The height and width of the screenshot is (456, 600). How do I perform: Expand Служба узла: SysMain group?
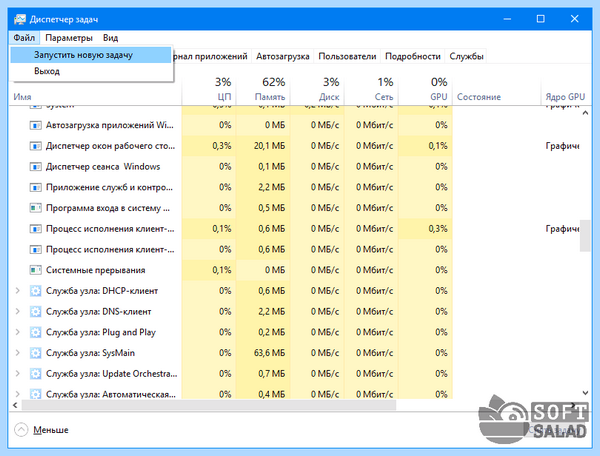pos(18,353)
